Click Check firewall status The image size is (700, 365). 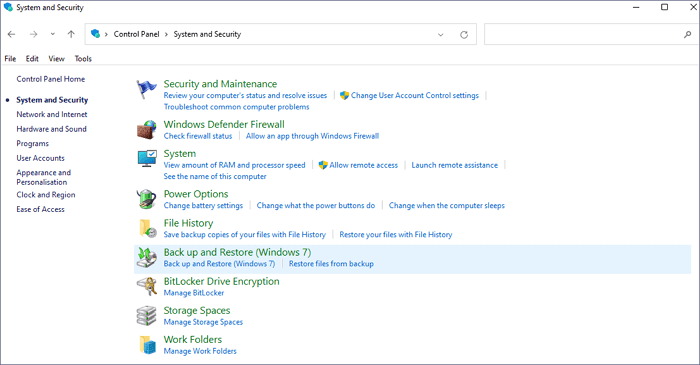pos(198,136)
